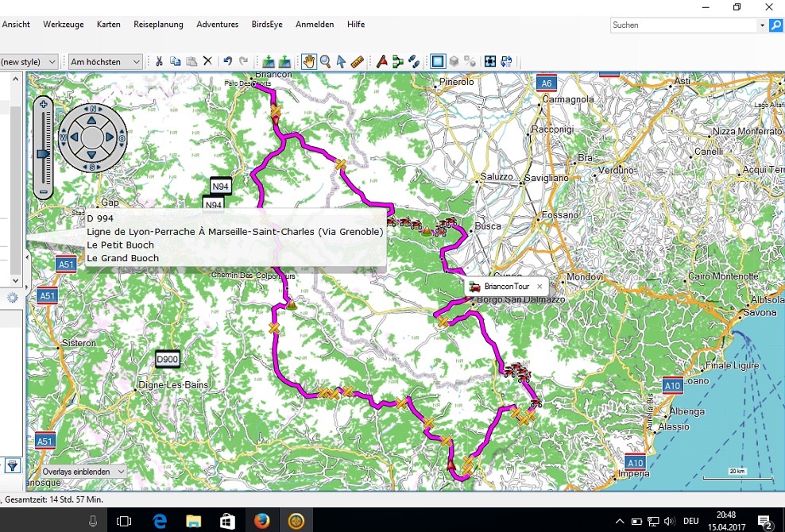Toggle the 3D map view cube
785x532 pixels.
click(454, 61)
